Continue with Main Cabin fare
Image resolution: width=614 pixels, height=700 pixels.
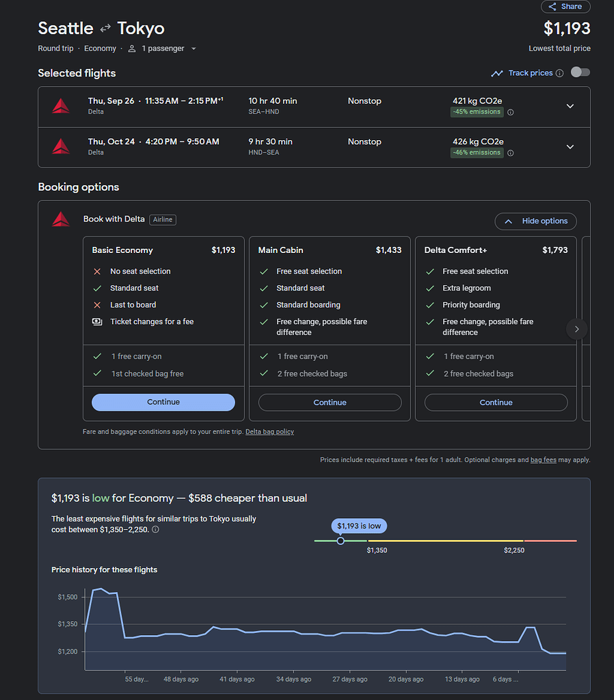[330, 403]
